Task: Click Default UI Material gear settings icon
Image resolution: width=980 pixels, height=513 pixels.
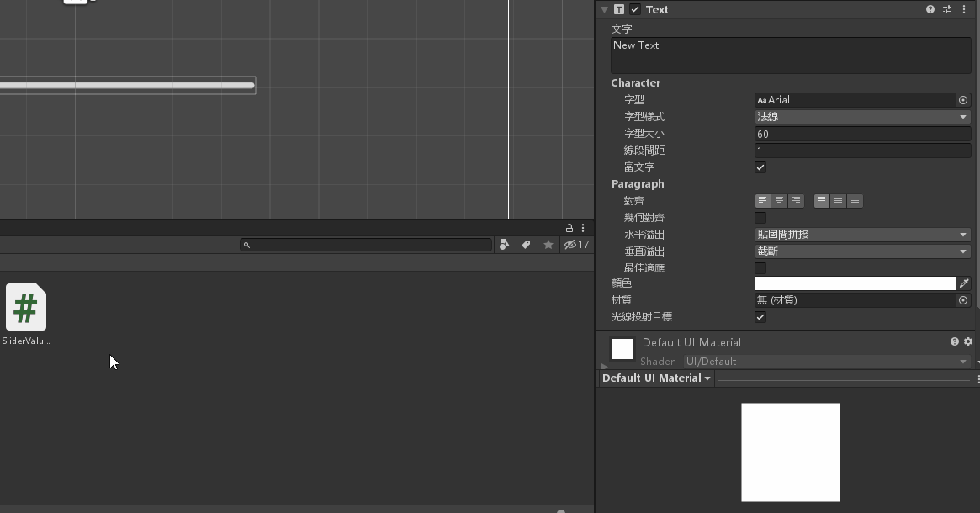Action: 968,341
